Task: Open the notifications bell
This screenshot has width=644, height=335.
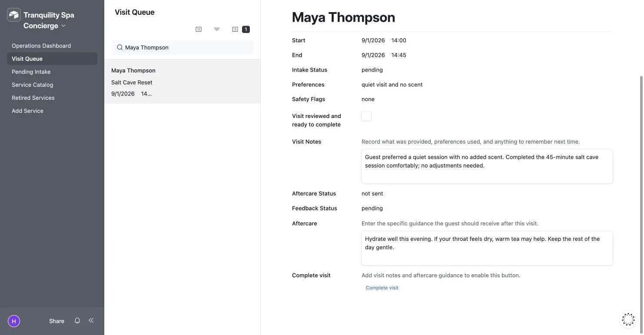Action: (x=77, y=321)
